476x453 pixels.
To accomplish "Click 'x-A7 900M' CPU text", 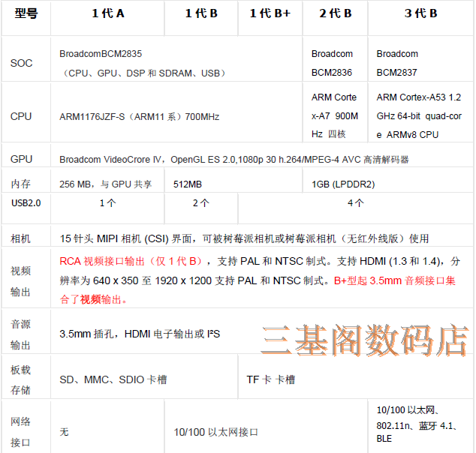I will (335, 115).
